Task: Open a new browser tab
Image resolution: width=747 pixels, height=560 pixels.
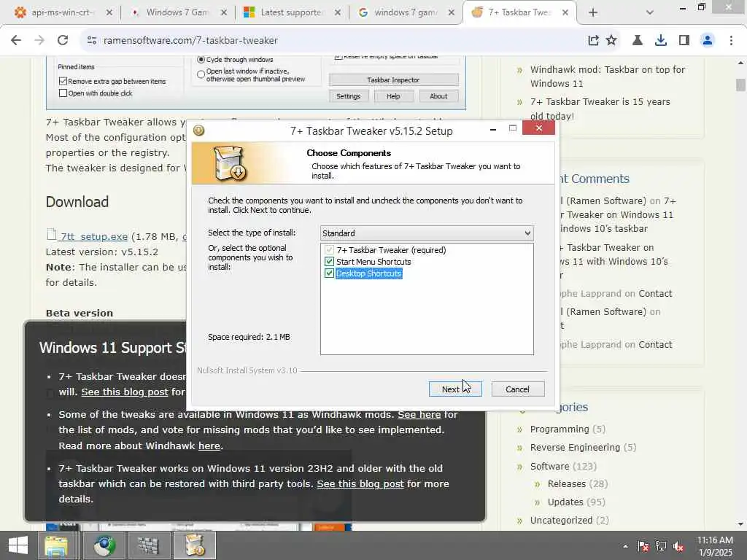Action: (x=593, y=12)
